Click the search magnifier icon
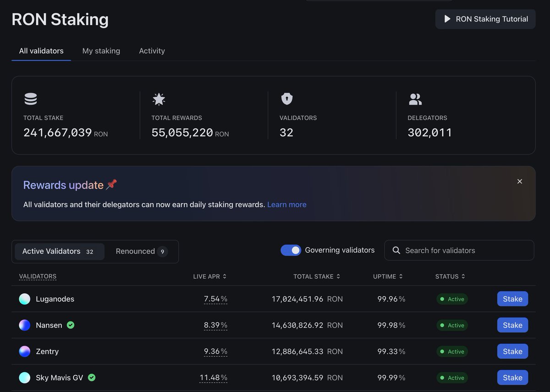This screenshot has width=550, height=392. [x=396, y=250]
